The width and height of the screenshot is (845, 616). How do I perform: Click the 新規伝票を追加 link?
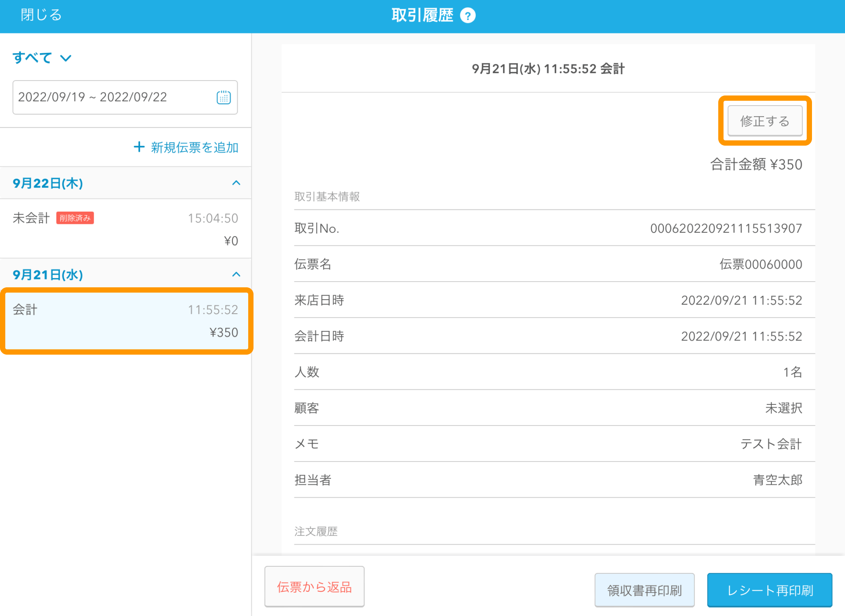tap(195, 147)
